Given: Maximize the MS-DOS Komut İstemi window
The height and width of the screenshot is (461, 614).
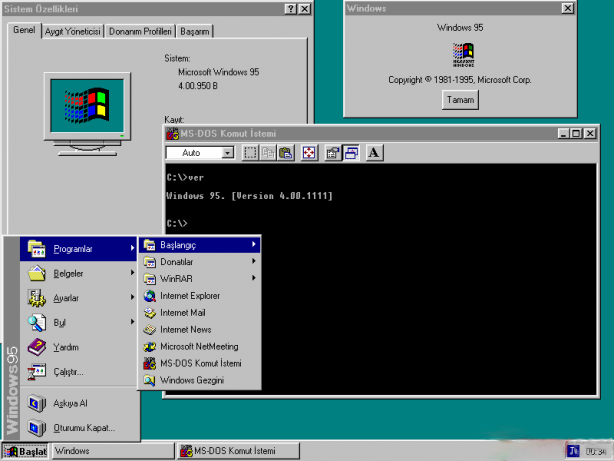Looking at the screenshot, I should (x=576, y=133).
